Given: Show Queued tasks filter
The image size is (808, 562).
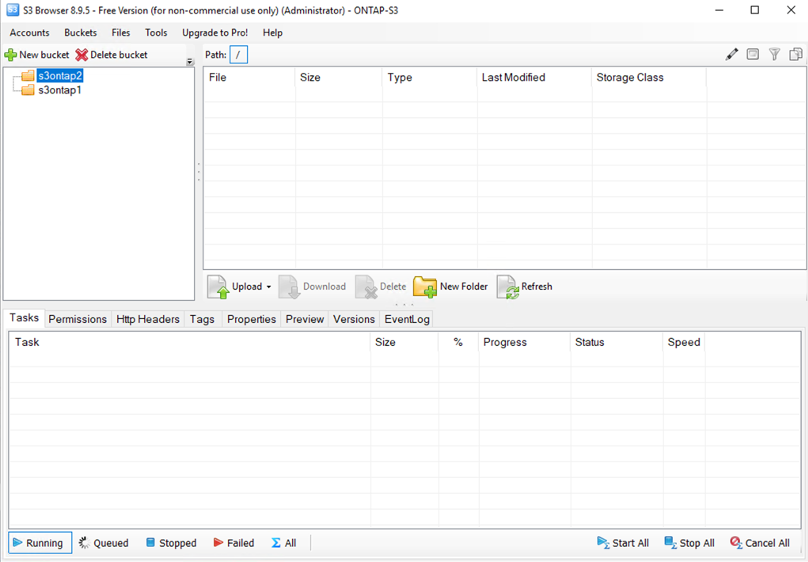Looking at the screenshot, I should (104, 543).
